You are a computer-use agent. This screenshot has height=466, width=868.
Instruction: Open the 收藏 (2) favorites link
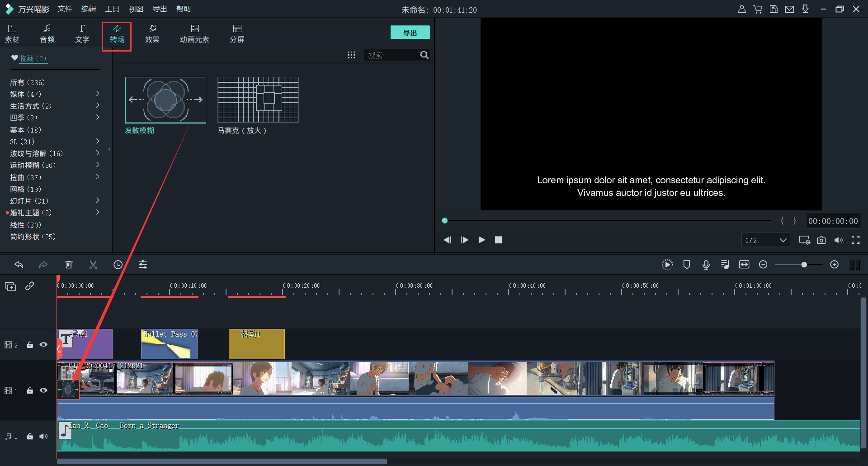(32, 58)
